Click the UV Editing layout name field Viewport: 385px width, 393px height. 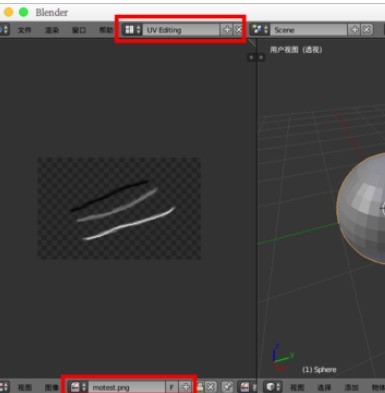(x=181, y=30)
